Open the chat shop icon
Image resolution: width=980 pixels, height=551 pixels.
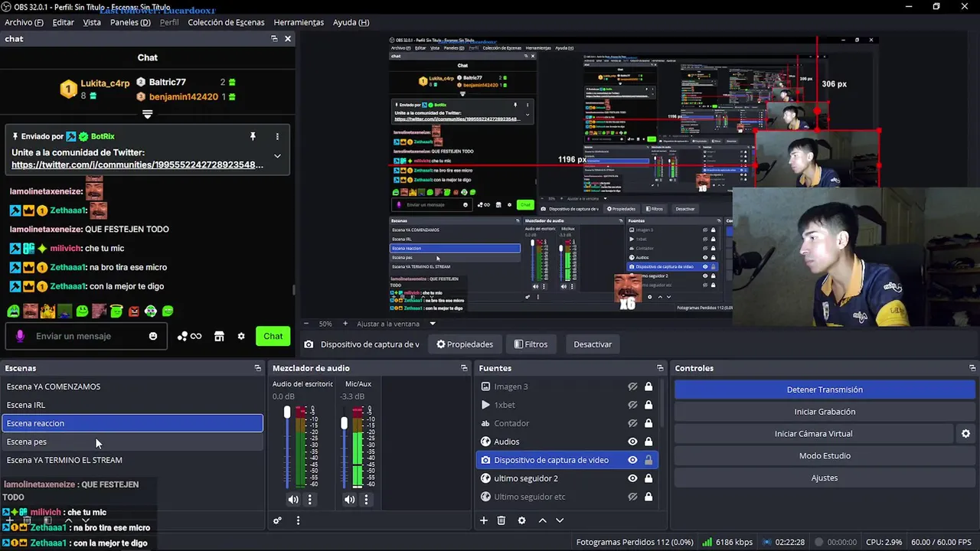pyautogui.click(x=219, y=336)
